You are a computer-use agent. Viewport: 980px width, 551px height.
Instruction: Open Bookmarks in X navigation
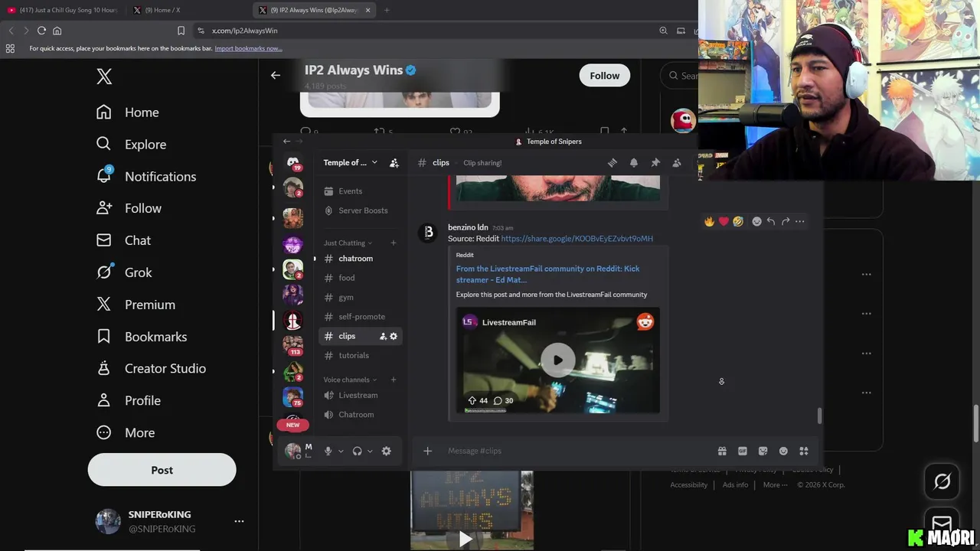142,337
